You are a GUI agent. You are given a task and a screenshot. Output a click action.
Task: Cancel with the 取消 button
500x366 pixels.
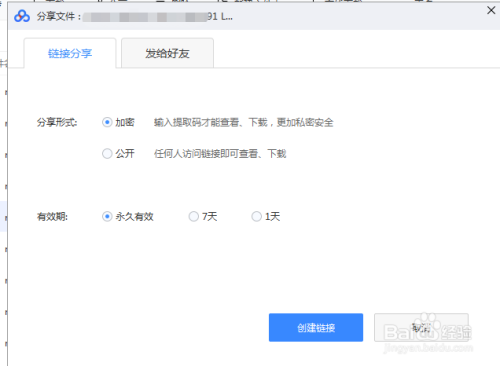(421, 327)
